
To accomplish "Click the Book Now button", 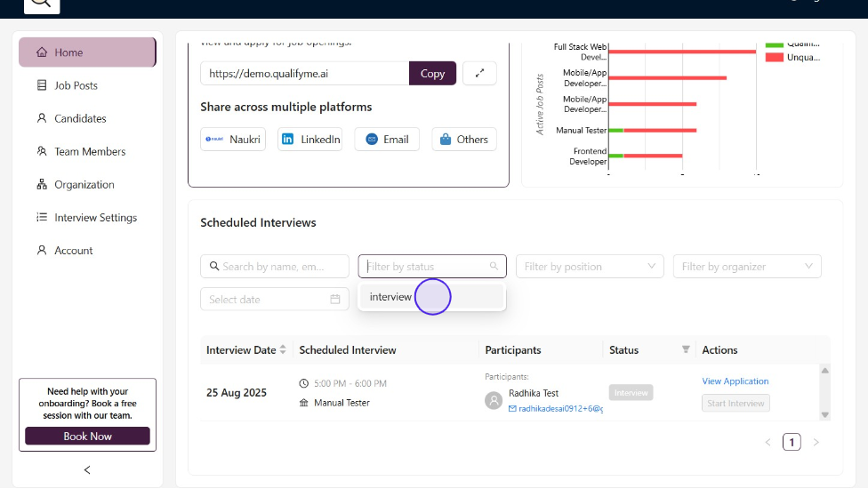I will 87,437.
